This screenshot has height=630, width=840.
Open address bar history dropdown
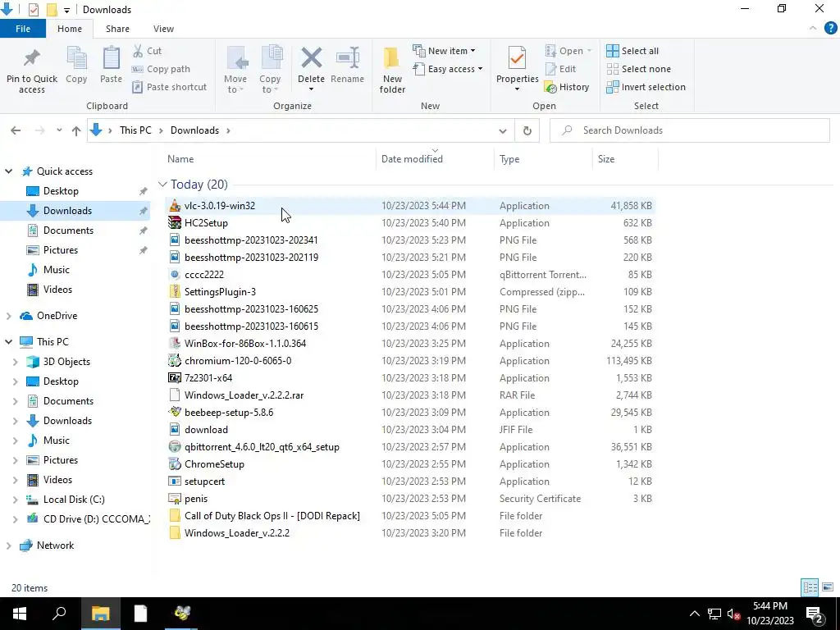[x=503, y=130]
